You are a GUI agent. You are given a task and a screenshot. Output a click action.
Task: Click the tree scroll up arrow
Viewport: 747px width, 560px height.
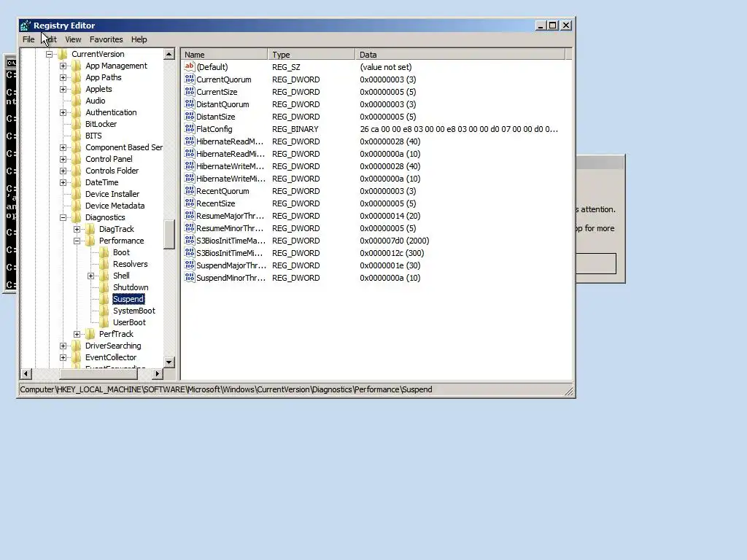click(169, 54)
